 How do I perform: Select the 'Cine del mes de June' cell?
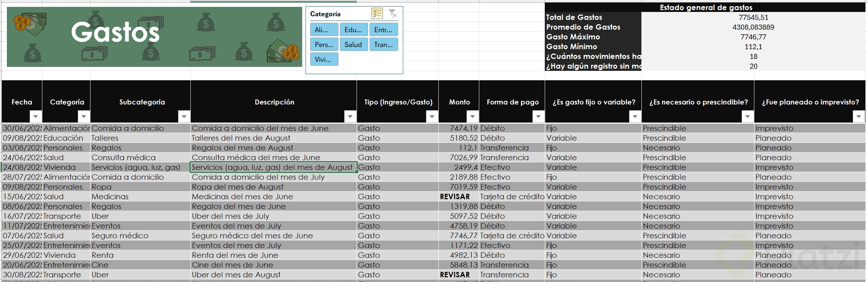[x=274, y=265]
